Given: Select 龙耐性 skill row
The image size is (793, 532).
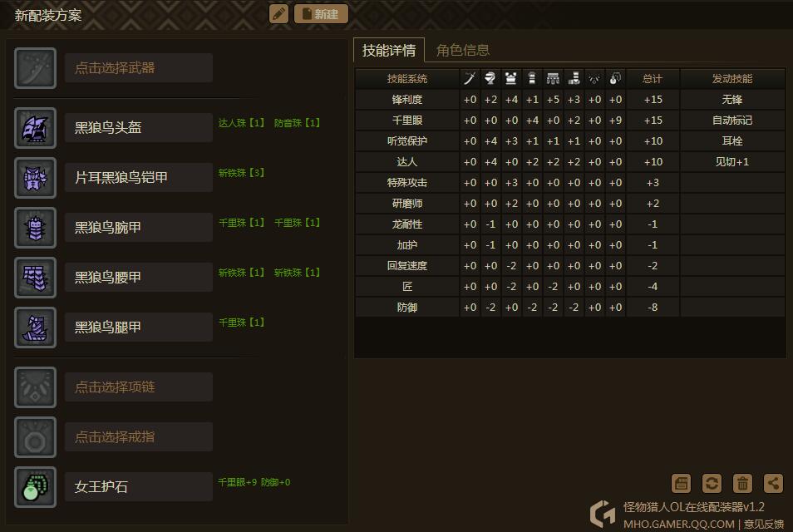Looking at the screenshot, I should [x=570, y=224].
